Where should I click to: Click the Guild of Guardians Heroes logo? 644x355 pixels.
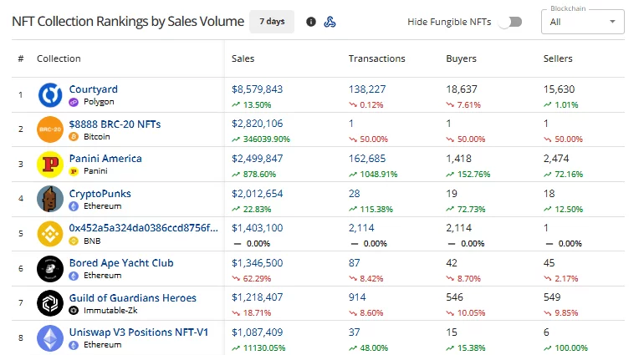click(x=50, y=303)
